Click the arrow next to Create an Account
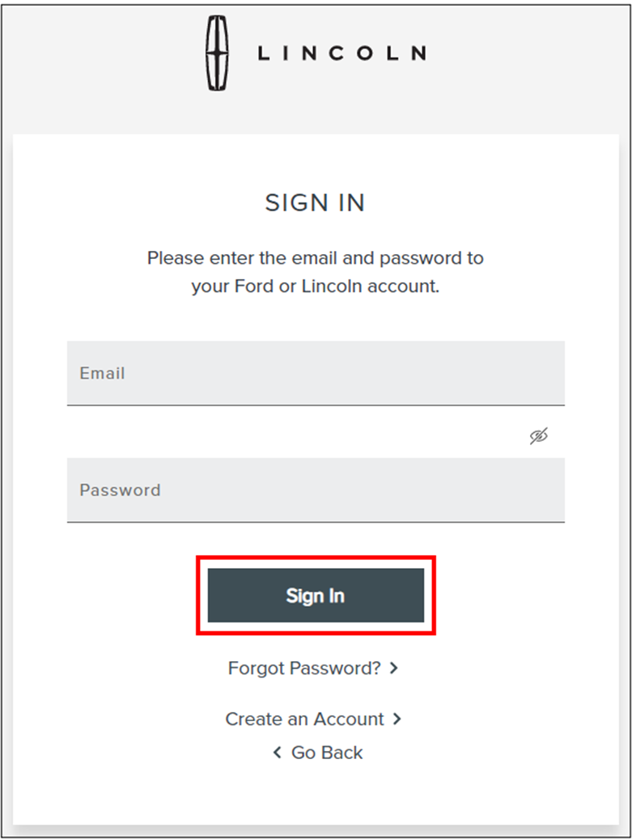 [395, 719]
